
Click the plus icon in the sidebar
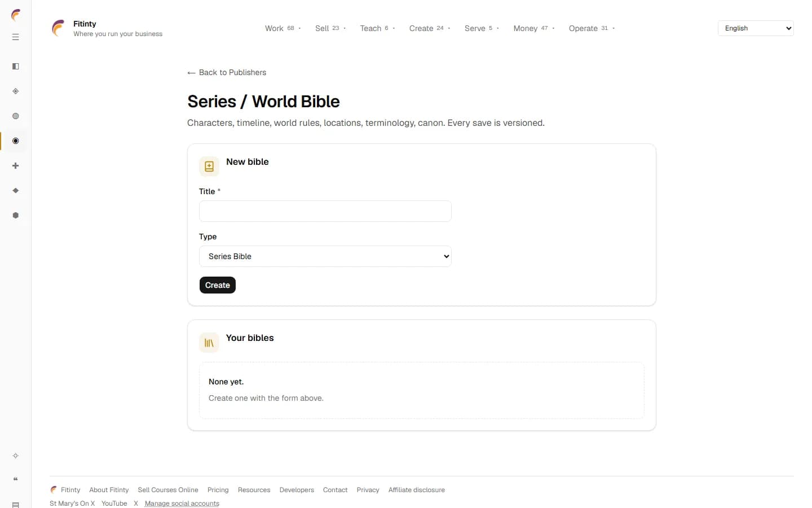(x=16, y=166)
